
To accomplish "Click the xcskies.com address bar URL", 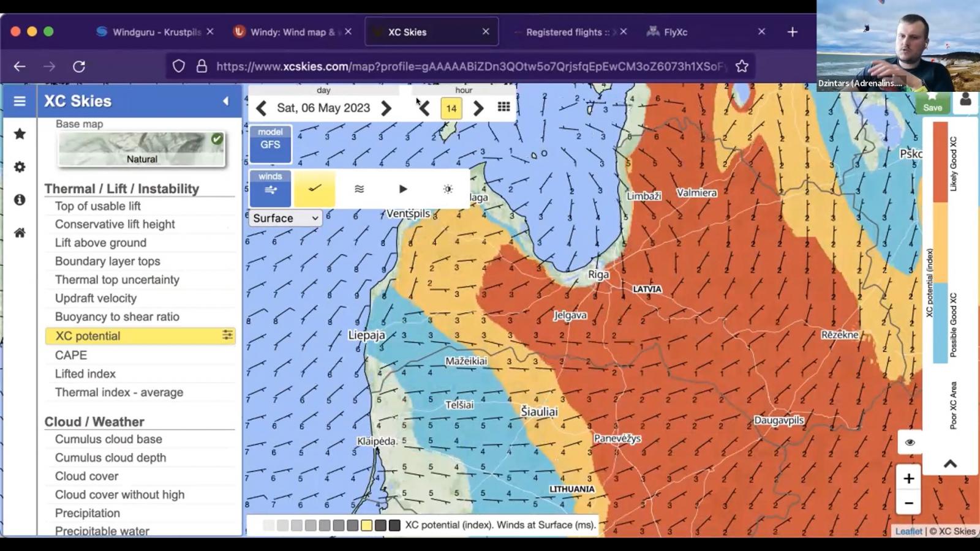I will 472,66.
